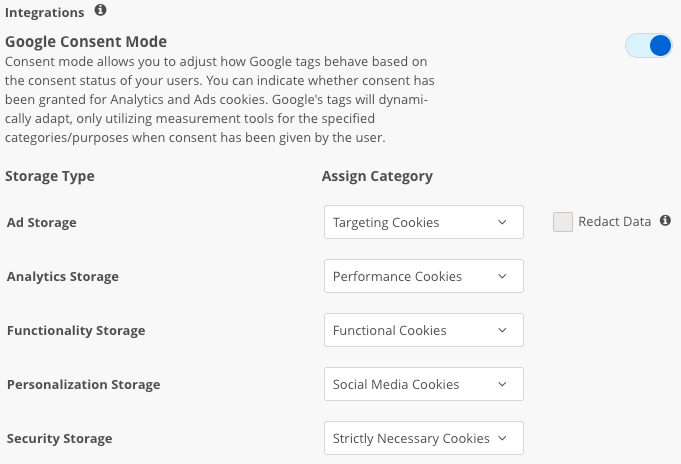The image size is (681, 464).
Task: Click the chevron in Performance Cookies dropdown
Action: click(x=502, y=276)
